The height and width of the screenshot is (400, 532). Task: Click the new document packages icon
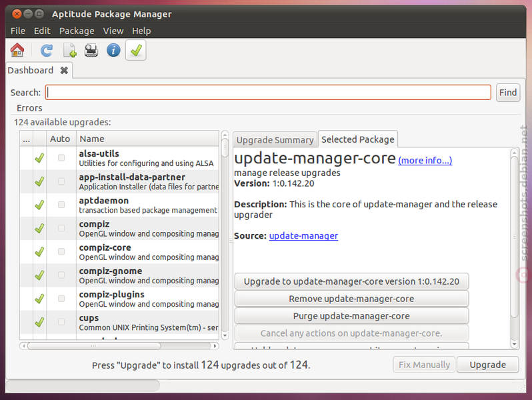[69, 50]
